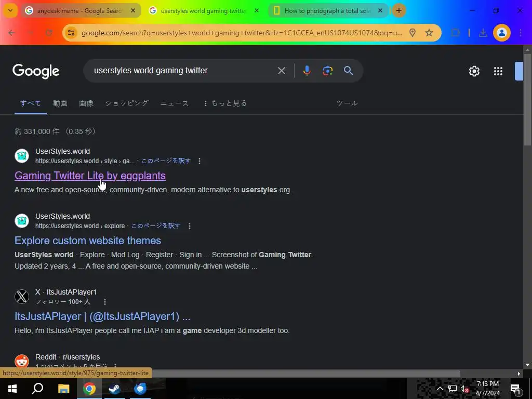Submit search with magnifying glass icon
This screenshot has width=532, height=399.
coord(349,71)
